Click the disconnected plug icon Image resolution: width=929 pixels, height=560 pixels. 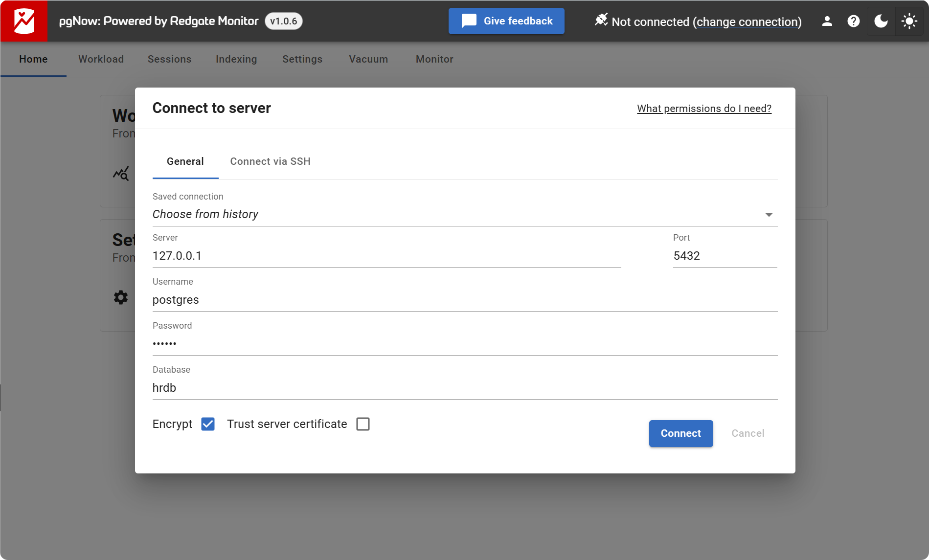(601, 20)
